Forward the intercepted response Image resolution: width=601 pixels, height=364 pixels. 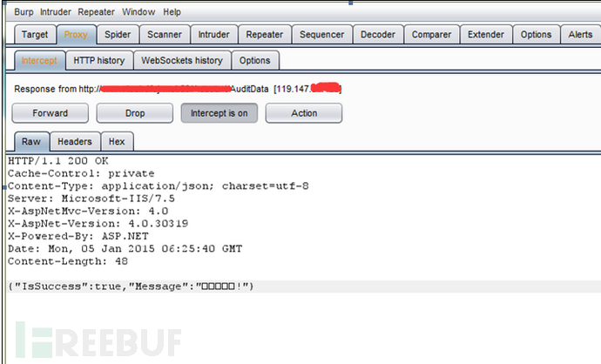click(51, 113)
